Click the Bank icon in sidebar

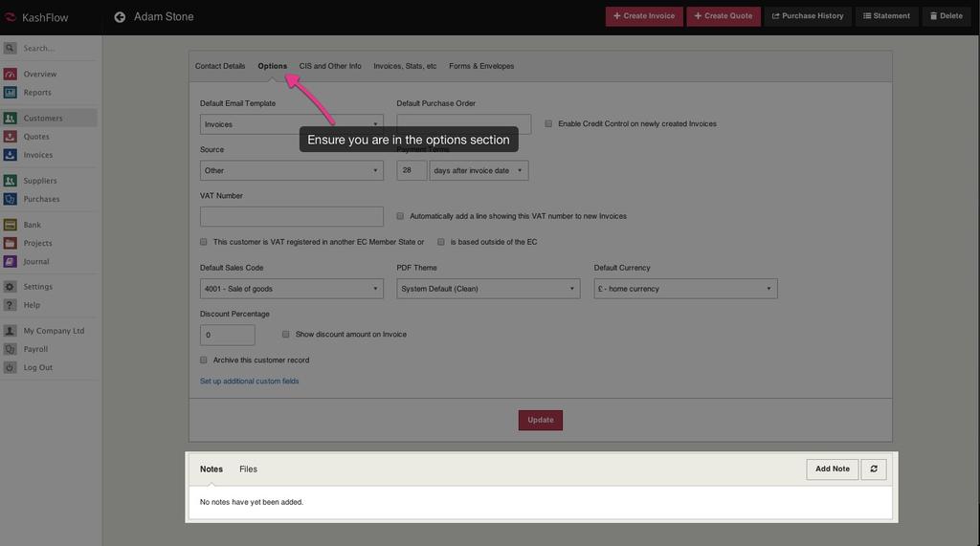click(11, 225)
